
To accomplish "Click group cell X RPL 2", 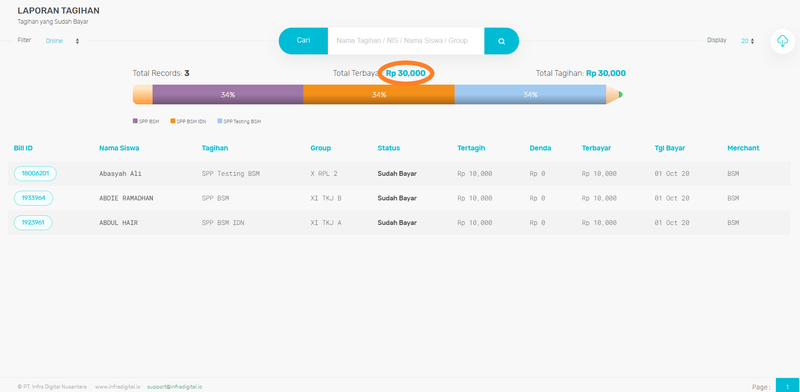I will (324, 174).
